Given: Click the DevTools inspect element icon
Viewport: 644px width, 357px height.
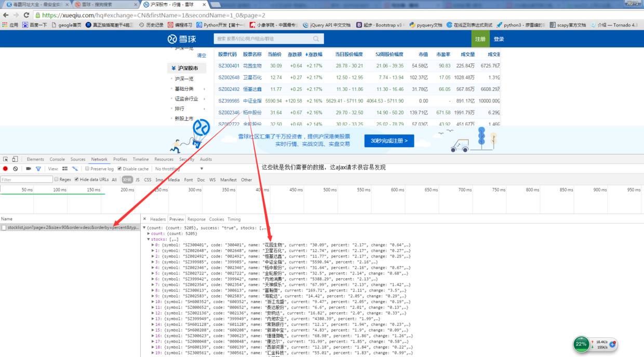Looking at the screenshot, I should (x=5, y=159).
